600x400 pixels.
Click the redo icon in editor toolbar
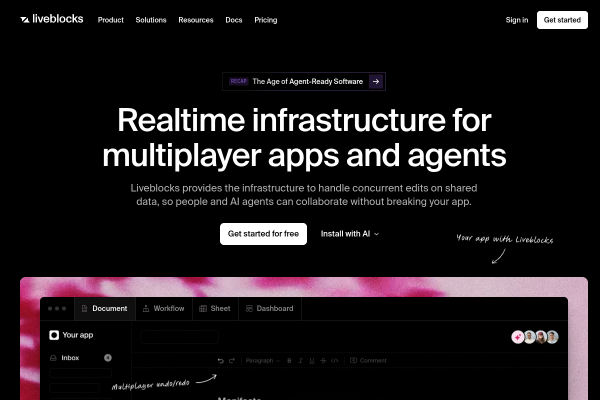click(232, 361)
